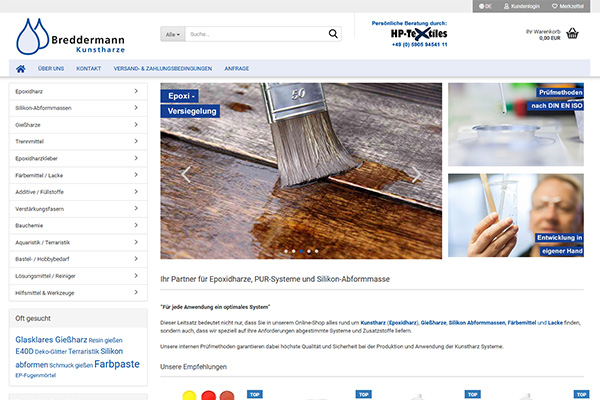Open the KONTAKT menu item

pyautogui.click(x=88, y=68)
